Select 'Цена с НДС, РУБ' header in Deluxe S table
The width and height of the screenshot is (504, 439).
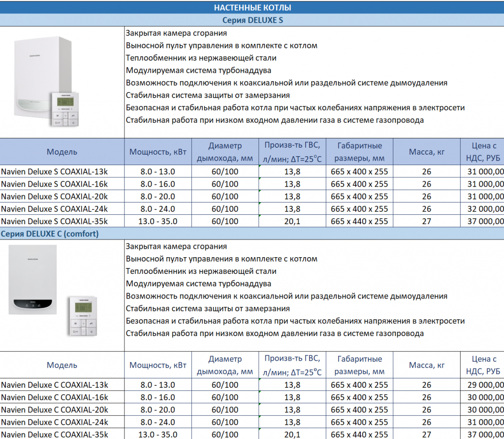(x=482, y=152)
